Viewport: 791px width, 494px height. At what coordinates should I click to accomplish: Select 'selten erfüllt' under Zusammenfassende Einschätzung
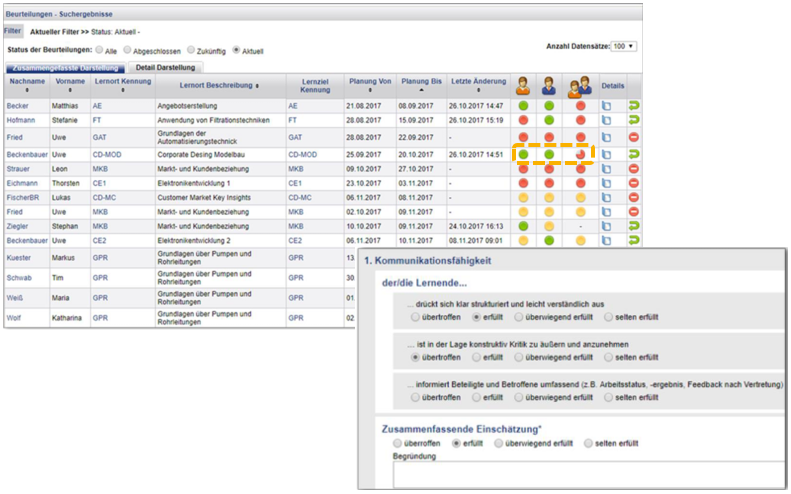(588, 444)
